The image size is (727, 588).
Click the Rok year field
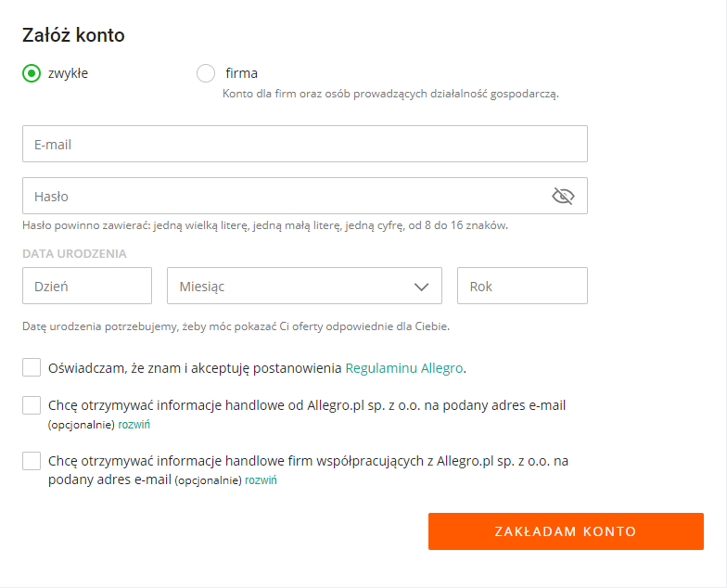(x=522, y=286)
